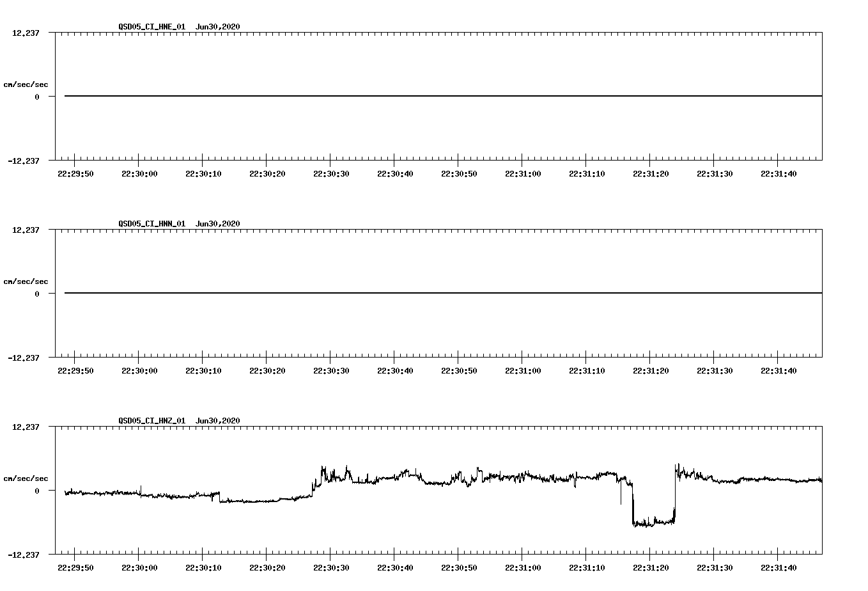The height and width of the screenshot is (591, 868).
Task: Click the cm/sec/sec axis label of the HNZ plot
Action: (26, 478)
